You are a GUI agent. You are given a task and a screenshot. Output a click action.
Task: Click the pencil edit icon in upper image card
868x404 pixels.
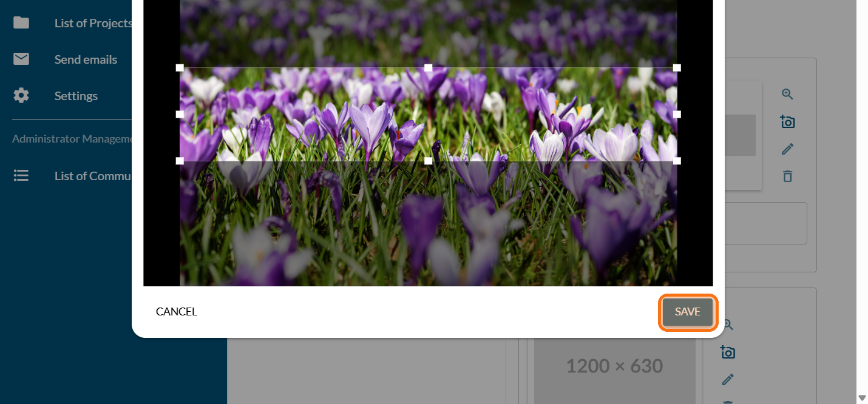(787, 149)
